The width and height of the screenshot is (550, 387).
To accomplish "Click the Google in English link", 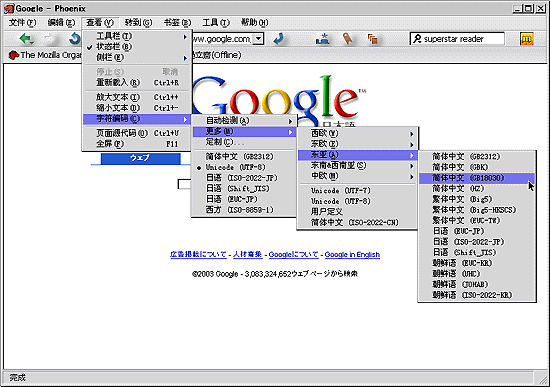I will point(352,255).
